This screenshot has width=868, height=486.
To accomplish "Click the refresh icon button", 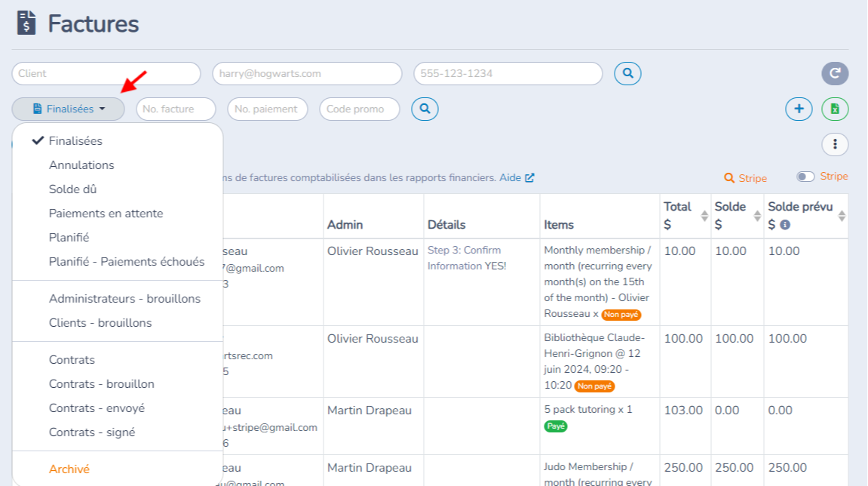I will [835, 73].
